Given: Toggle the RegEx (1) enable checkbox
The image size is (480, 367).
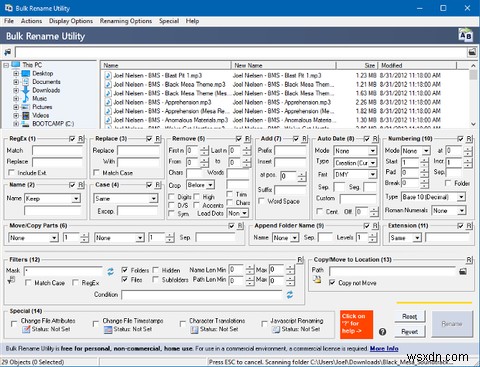Looking at the screenshot, I should (72, 139).
